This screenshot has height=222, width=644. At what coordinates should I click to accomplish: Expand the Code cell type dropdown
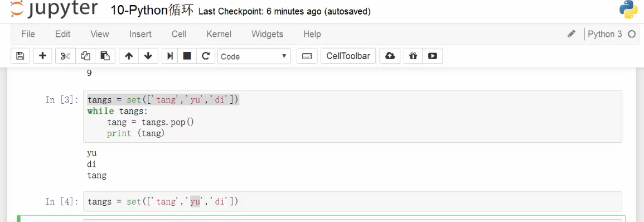tap(254, 56)
